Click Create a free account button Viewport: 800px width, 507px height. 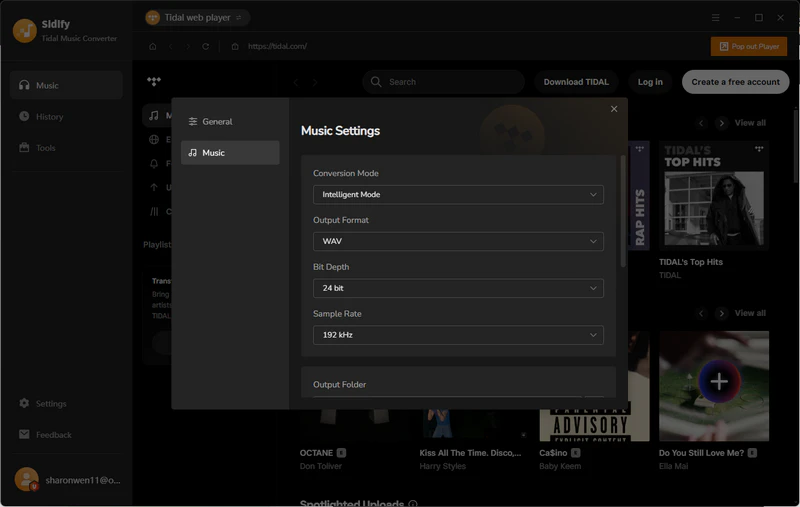735,82
